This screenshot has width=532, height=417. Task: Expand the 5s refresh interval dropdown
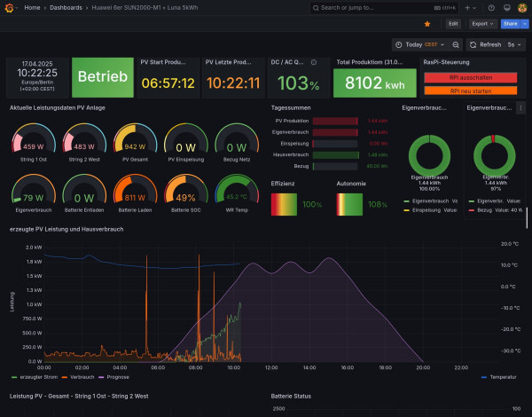(514, 44)
